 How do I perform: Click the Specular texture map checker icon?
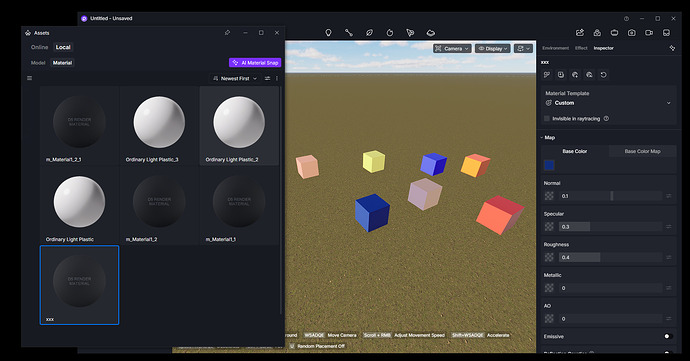549,227
